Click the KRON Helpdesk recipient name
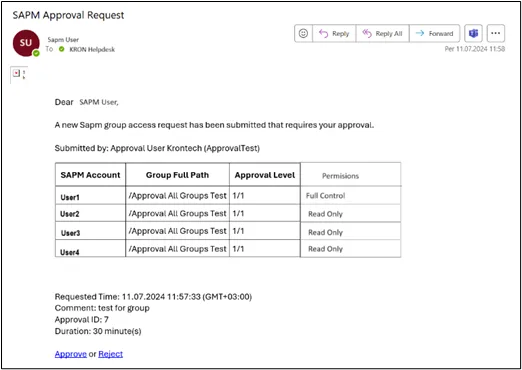 coord(92,50)
